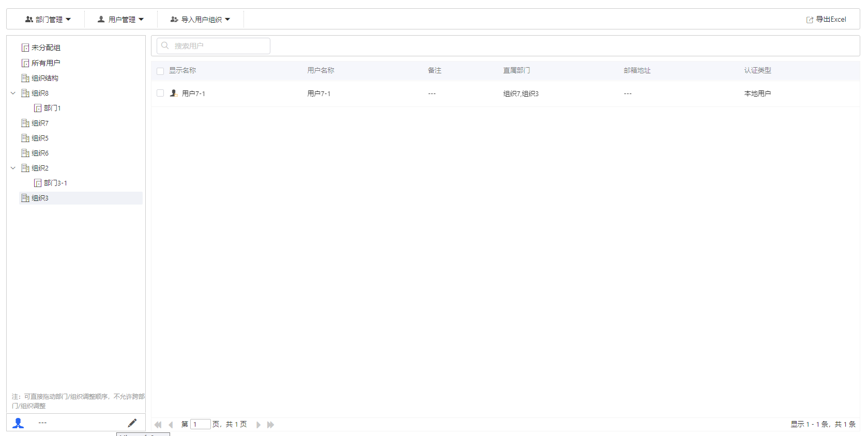868x436 pixels.
Task: Click the 用户7-1 username cell
Action: click(318, 94)
